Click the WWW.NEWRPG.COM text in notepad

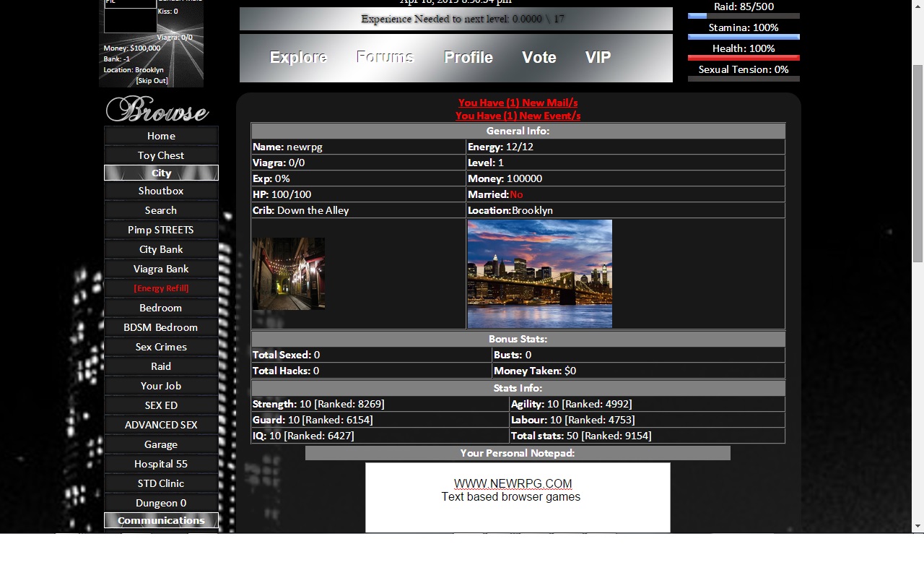coord(513,483)
